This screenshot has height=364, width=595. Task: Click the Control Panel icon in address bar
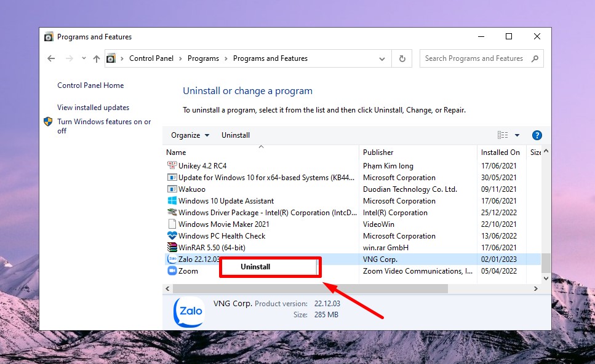point(111,58)
